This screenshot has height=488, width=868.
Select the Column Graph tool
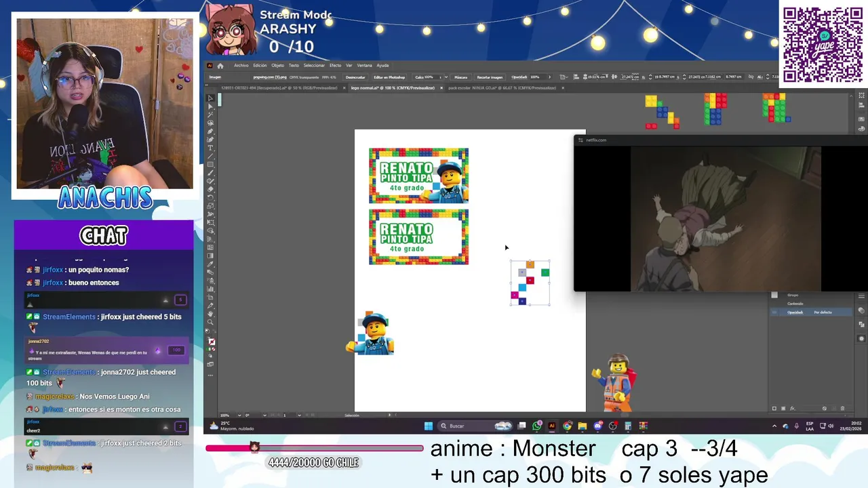click(211, 289)
